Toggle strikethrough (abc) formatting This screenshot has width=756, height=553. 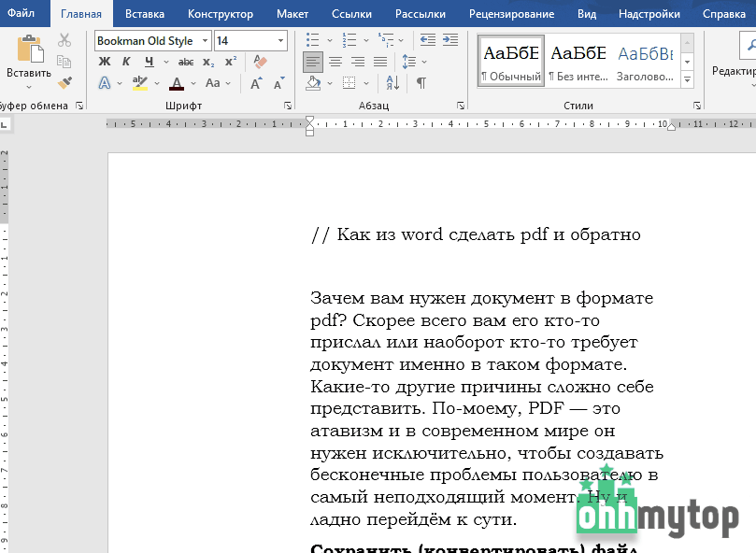[x=186, y=62]
